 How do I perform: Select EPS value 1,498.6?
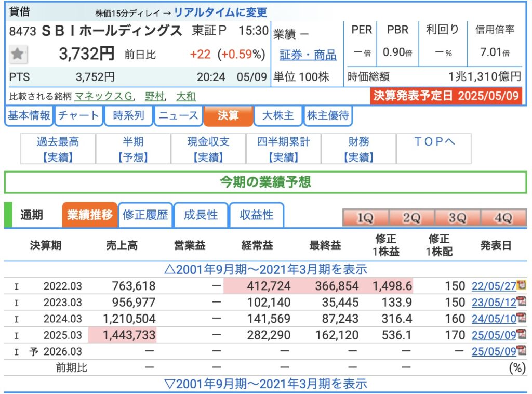click(392, 286)
